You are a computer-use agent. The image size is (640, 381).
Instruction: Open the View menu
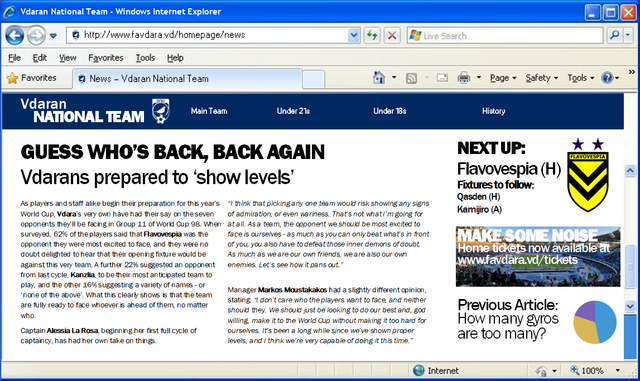click(67, 58)
